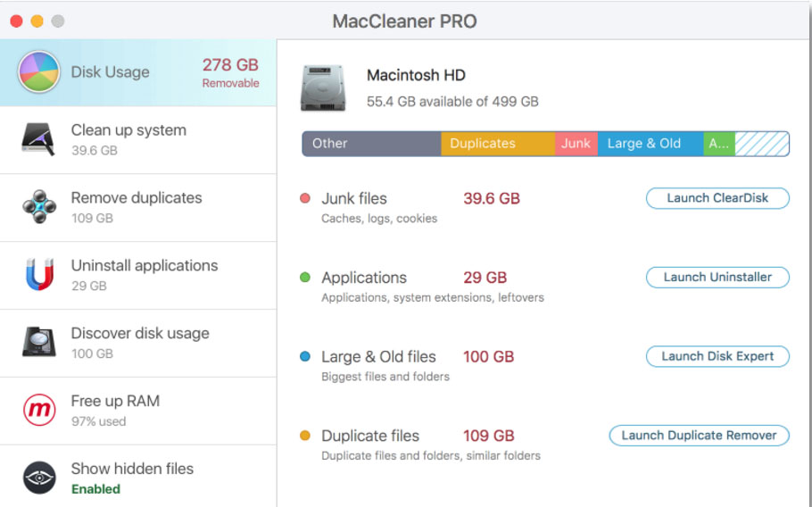Open the Free up RAM tab
The width and height of the screenshot is (812, 507).
tap(137, 411)
